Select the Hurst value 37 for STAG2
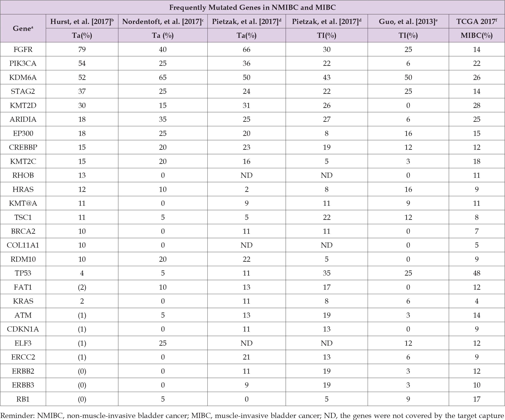This screenshot has width=505, height=420. tap(82, 91)
